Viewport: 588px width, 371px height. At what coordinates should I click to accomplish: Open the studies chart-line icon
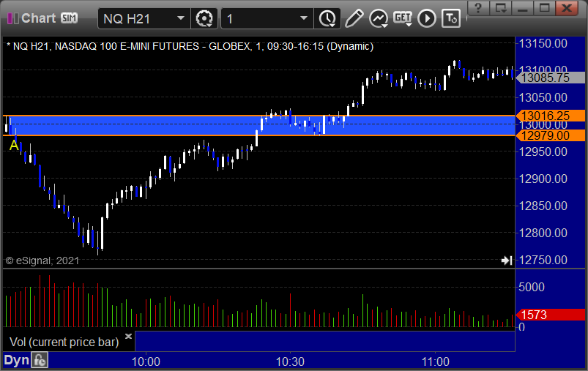pos(378,18)
